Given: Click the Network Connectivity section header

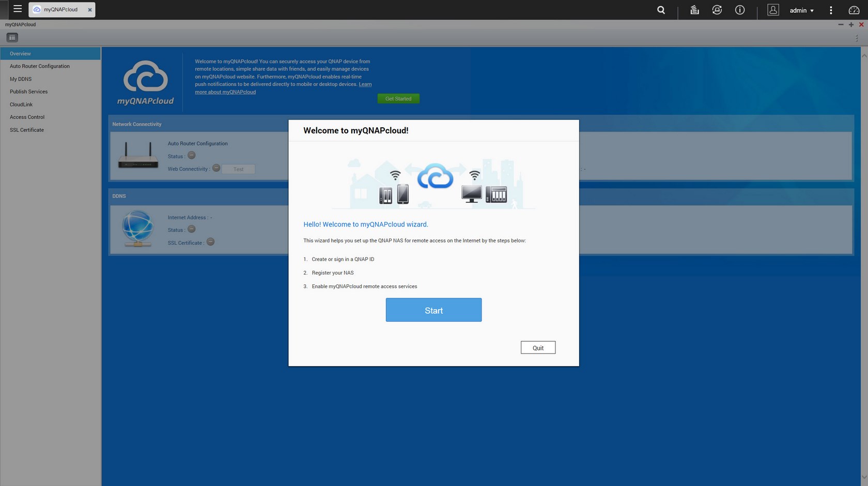Looking at the screenshot, I should point(137,124).
